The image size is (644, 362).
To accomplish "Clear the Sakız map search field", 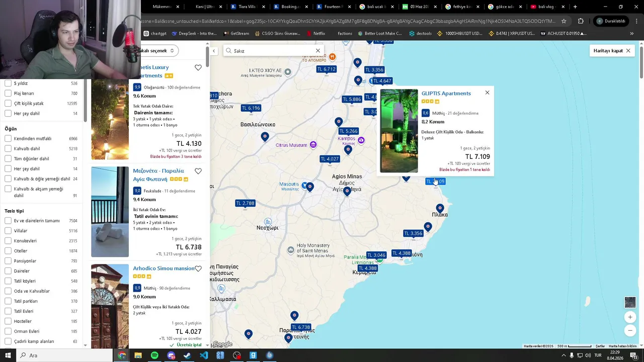I will [x=318, y=51].
